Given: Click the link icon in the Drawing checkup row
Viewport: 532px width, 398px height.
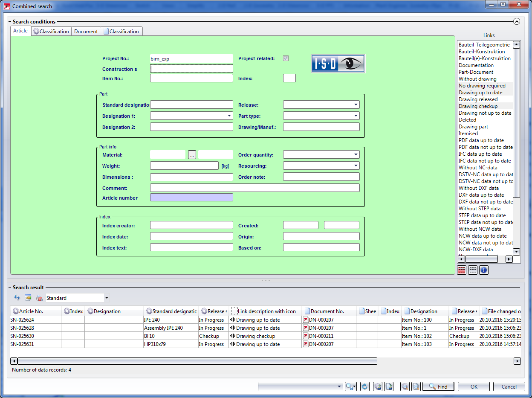Looking at the screenshot, I should click(233, 336).
